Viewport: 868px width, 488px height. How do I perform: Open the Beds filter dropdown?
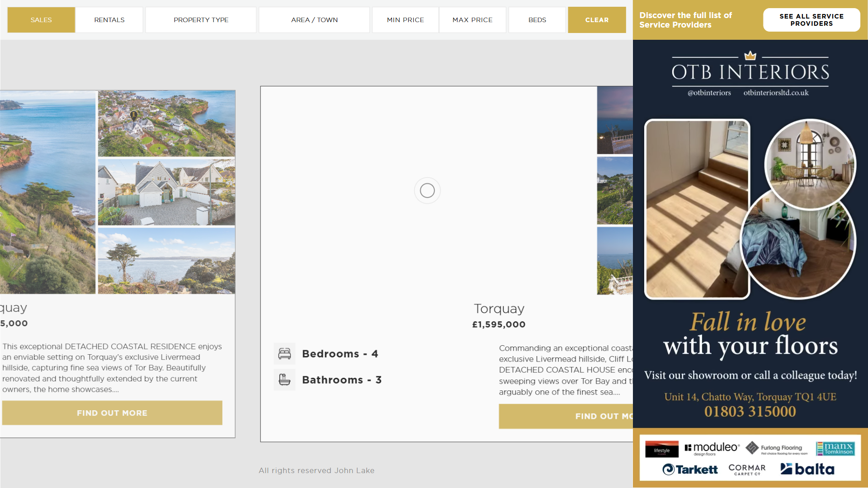point(537,20)
